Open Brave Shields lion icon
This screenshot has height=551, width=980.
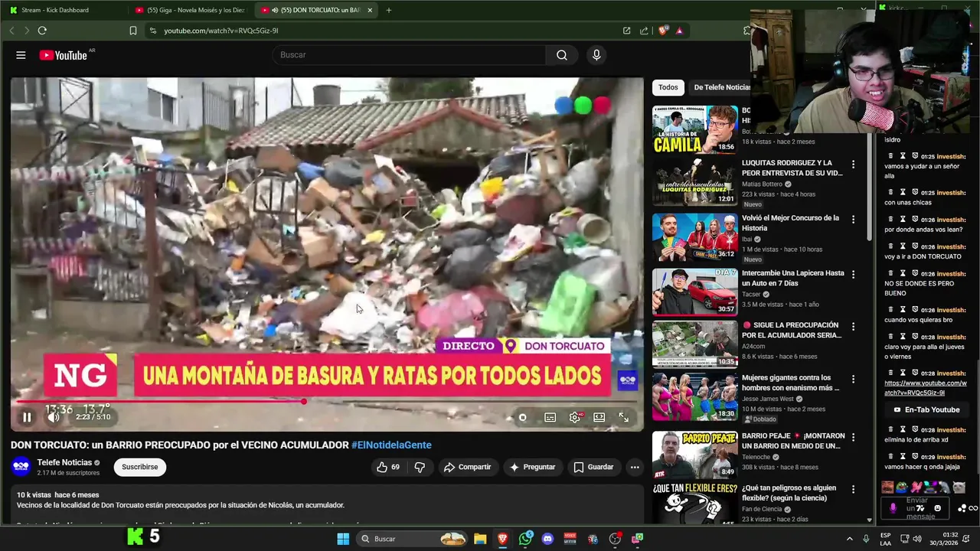663,31
